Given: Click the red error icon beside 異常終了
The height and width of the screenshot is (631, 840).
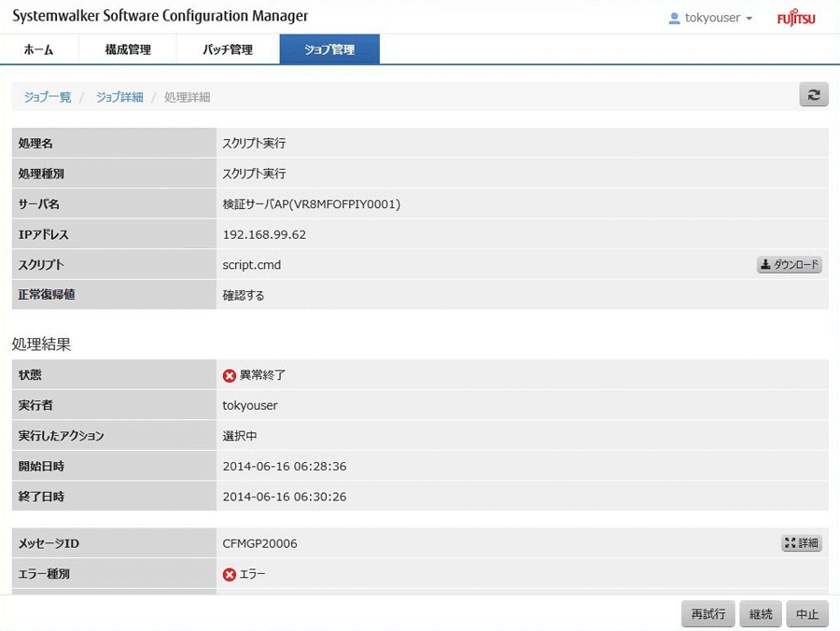Looking at the screenshot, I should (230, 375).
